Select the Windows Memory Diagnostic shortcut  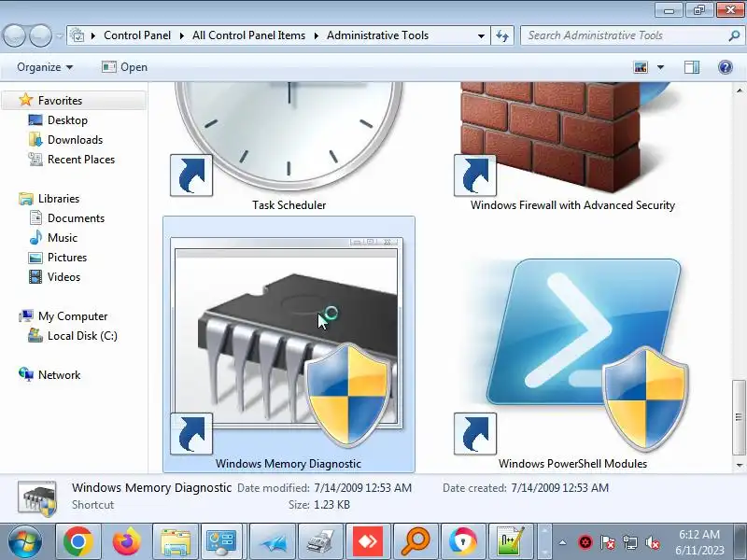click(x=289, y=344)
